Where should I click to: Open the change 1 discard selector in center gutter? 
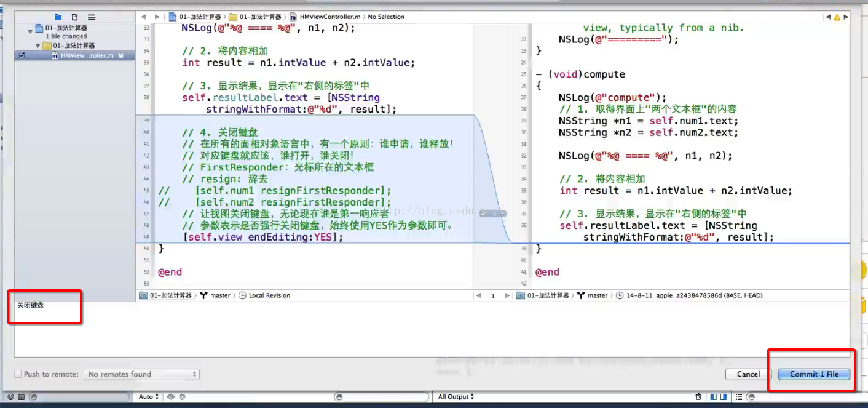(493, 213)
